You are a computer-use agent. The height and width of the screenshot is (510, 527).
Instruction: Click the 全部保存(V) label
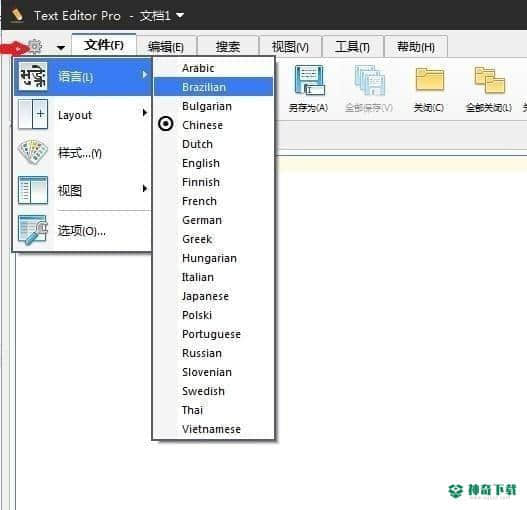369,108
